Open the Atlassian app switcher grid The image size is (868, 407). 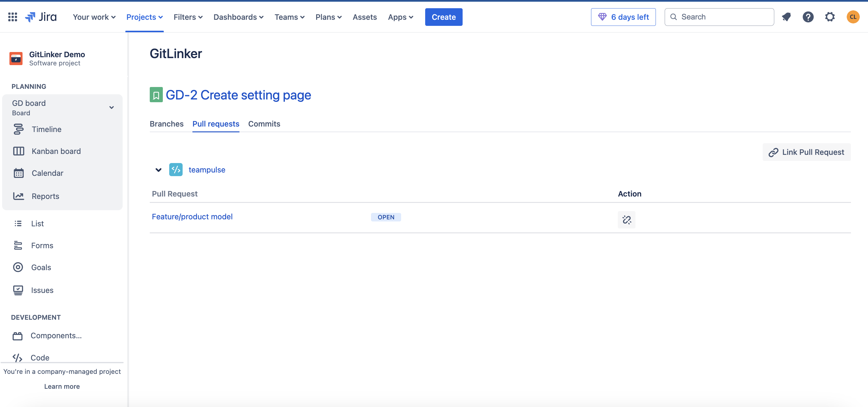[x=12, y=17]
